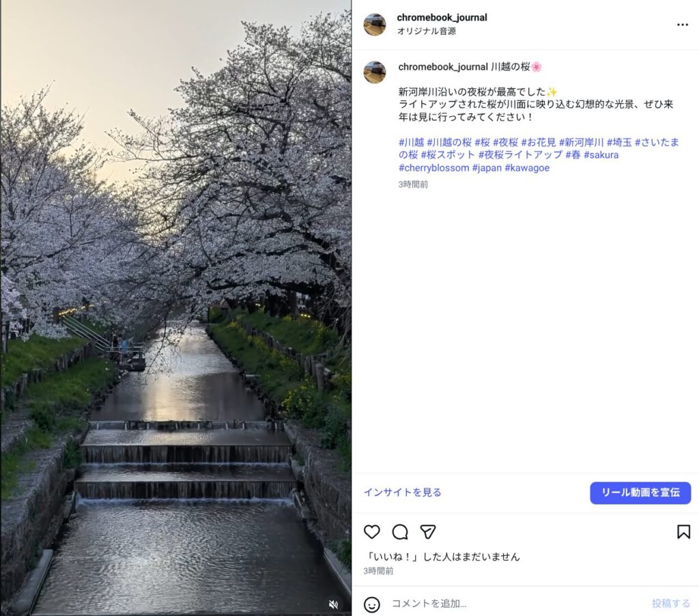Unmute the reel audio speaker icon
The width and height of the screenshot is (699, 616).
[333, 604]
